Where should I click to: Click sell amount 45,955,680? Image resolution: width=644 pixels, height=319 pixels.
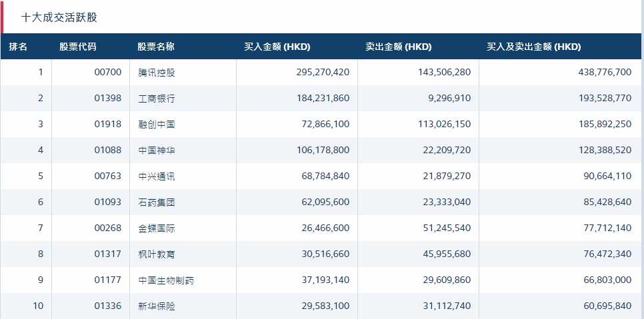click(447, 254)
